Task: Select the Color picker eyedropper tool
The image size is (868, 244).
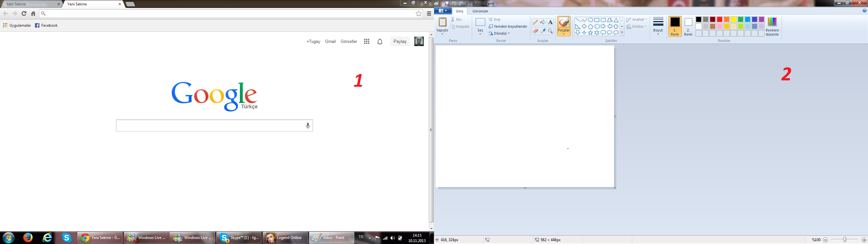Action: 543,31
